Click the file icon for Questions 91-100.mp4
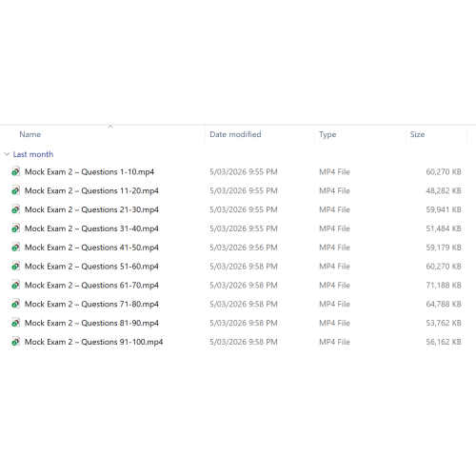 pyautogui.click(x=15, y=342)
